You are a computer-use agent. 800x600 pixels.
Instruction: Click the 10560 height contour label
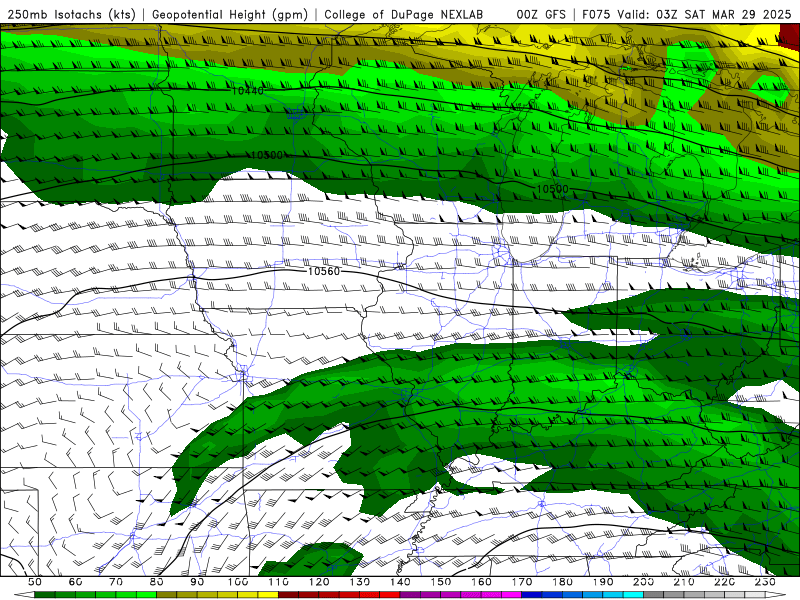pyautogui.click(x=323, y=271)
